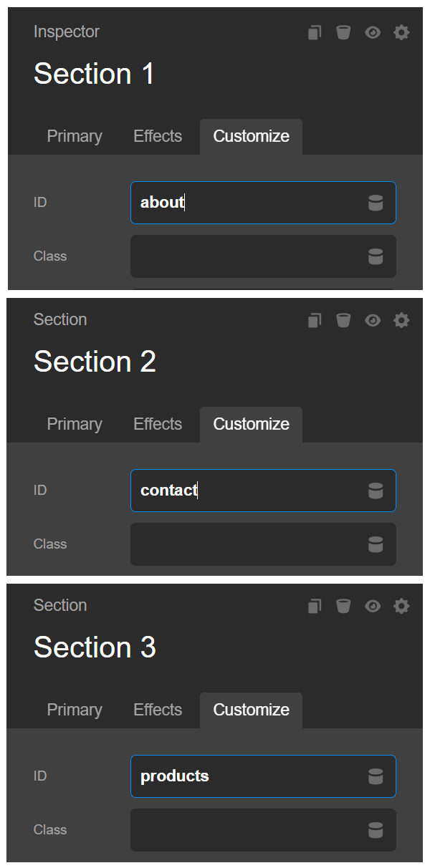430x868 pixels.
Task: Hide Section 3 with the eye toggle
Action: point(372,606)
